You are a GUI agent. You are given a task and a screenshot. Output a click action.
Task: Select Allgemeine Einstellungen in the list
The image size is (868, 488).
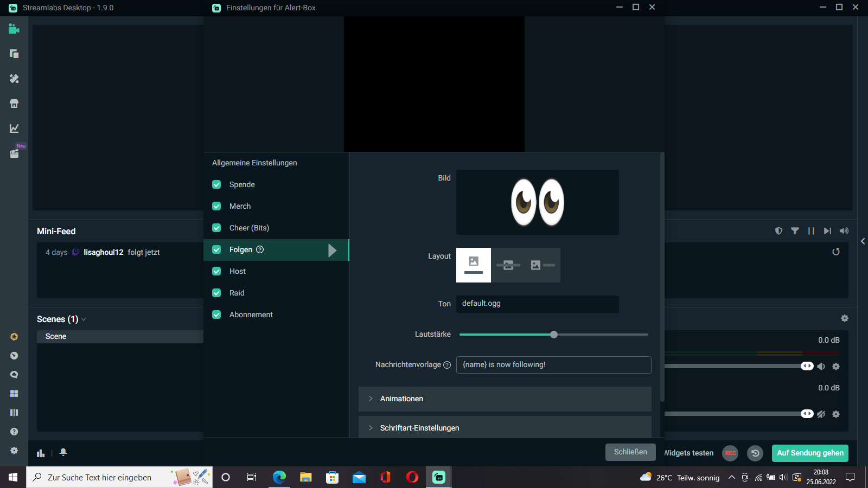[254, 163]
